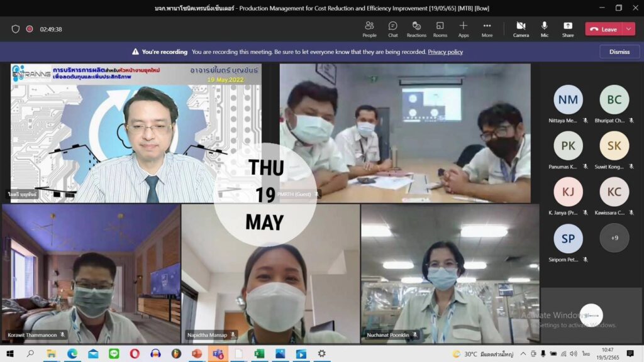The width and height of the screenshot is (644, 362).
Task: Select K. Janya KJ participant avatar
Action: 568,192
